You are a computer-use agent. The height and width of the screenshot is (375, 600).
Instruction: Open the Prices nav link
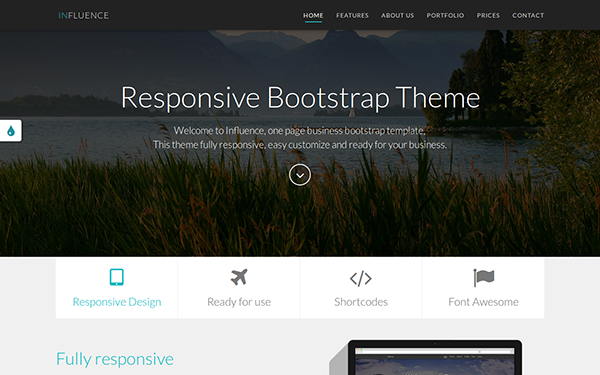point(488,15)
